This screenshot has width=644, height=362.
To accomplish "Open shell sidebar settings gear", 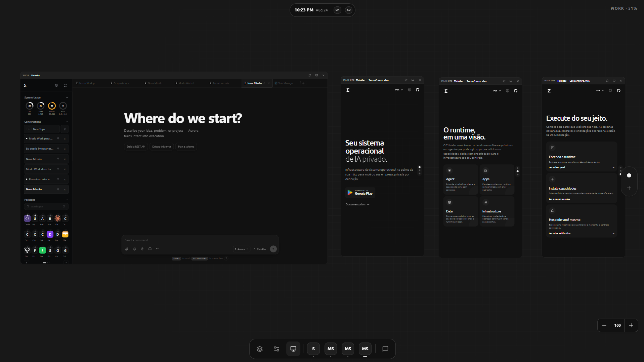I will coord(56,85).
